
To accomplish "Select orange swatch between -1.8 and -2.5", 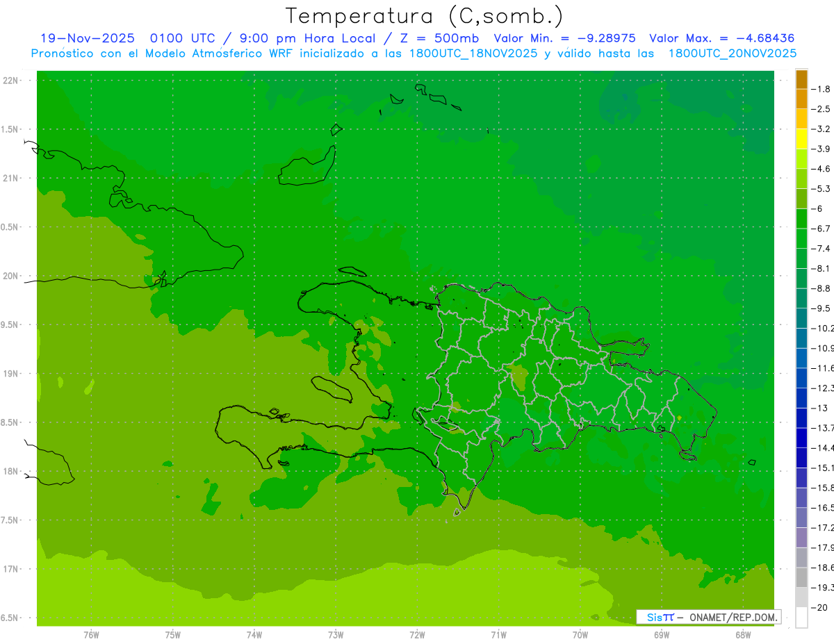I will (x=801, y=99).
